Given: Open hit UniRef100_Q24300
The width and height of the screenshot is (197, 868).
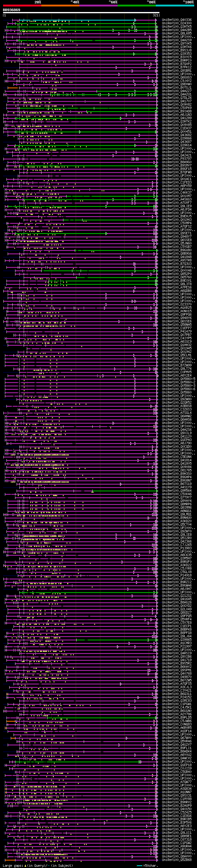Looking at the screenshot, I should coord(176,23).
